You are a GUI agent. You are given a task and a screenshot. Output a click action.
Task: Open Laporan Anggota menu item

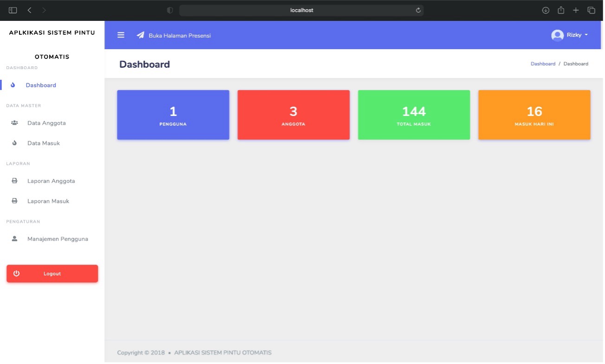click(x=51, y=181)
